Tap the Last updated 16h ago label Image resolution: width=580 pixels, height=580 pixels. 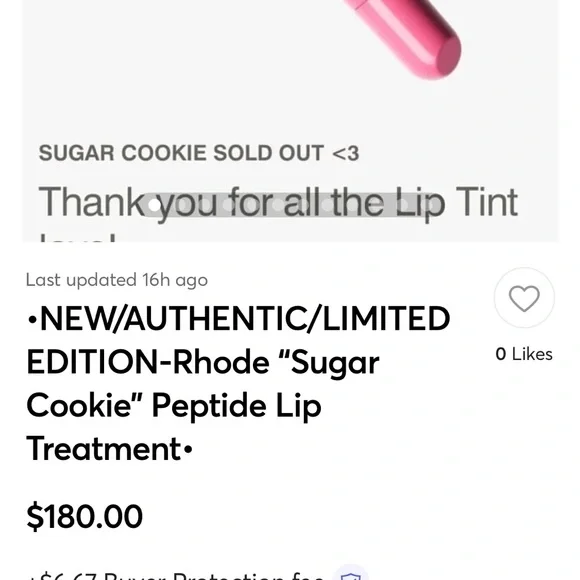(117, 280)
